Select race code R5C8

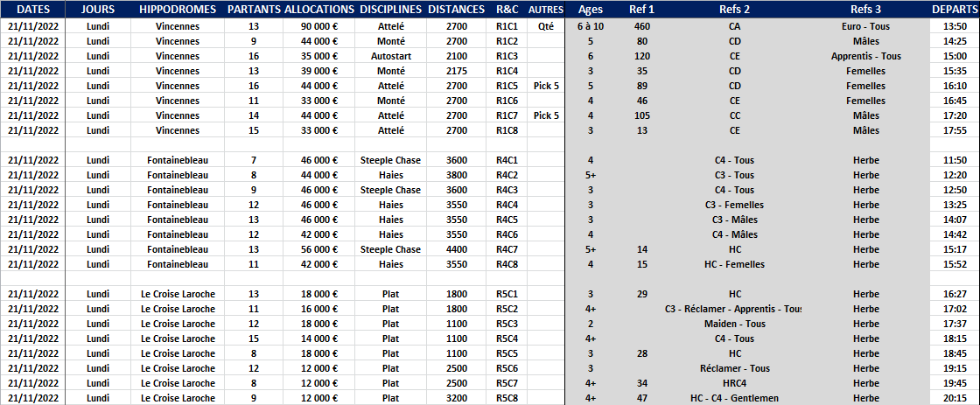coord(507,398)
